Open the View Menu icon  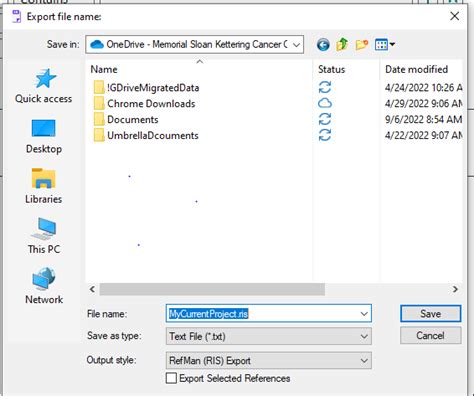click(385, 44)
